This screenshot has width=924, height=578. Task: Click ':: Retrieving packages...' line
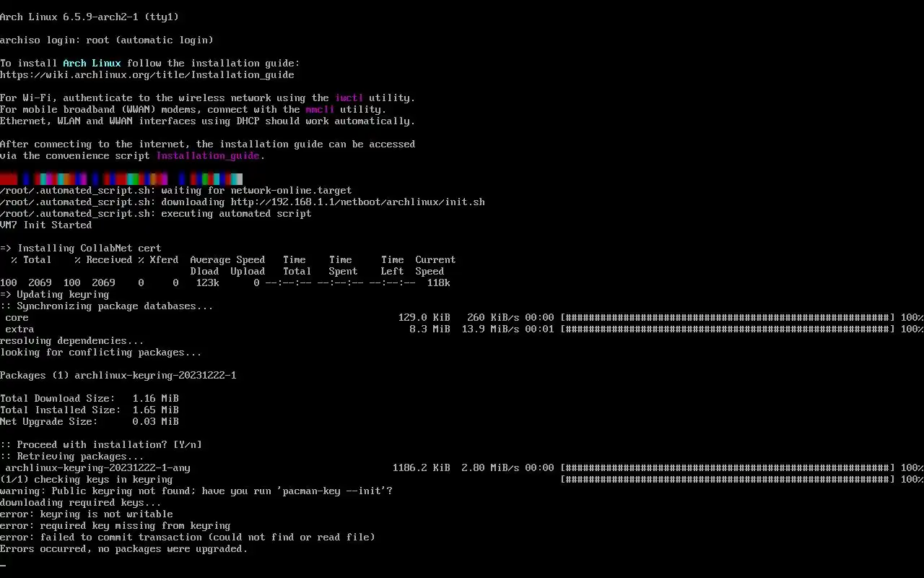[x=72, y=456]
